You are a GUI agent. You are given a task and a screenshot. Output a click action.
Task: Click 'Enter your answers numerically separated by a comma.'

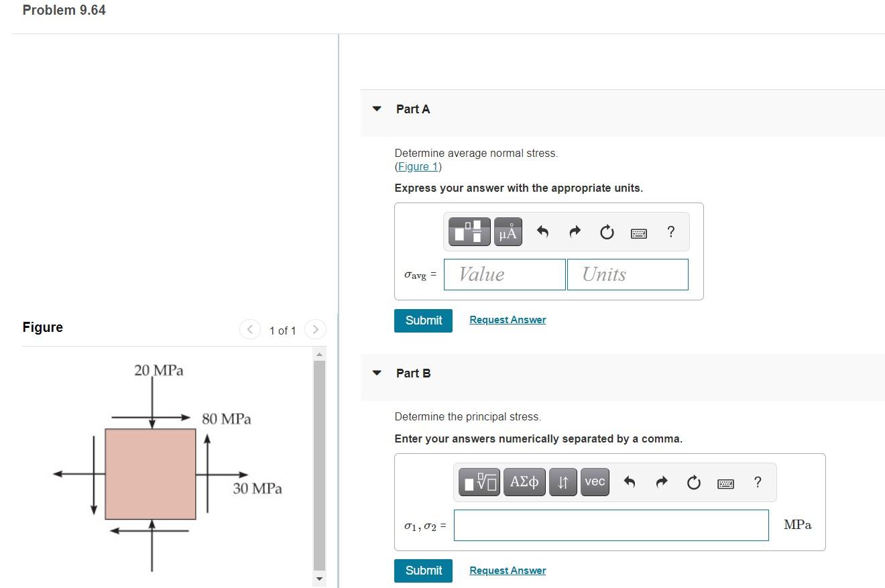point(538,438)
